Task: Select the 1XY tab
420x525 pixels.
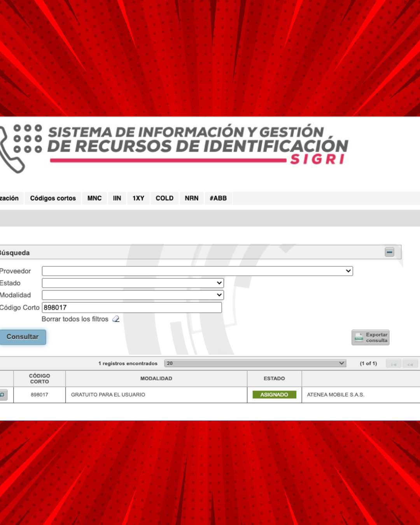Action: [138, 198]
